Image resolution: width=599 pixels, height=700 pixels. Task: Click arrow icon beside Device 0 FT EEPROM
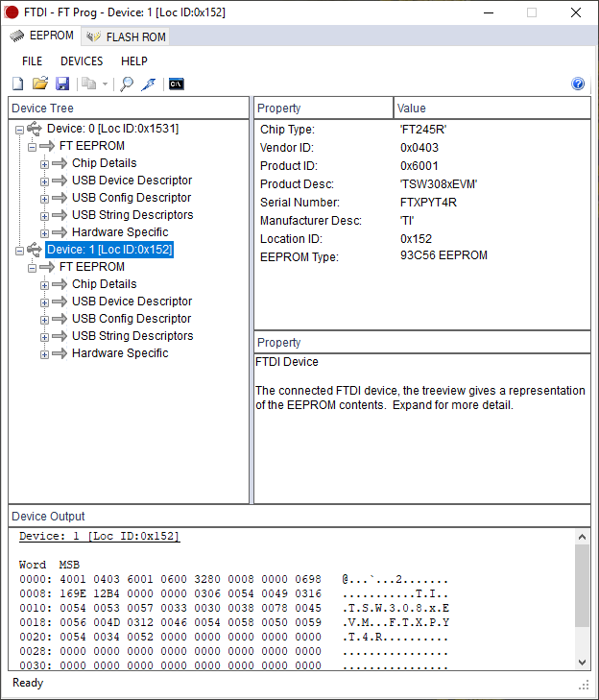pos(47,146)
